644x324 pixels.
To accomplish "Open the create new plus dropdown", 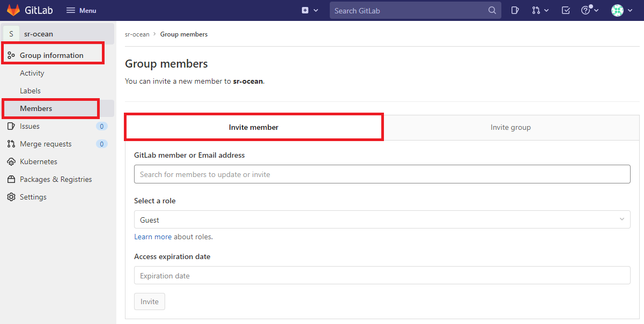I will coord(310,10).
